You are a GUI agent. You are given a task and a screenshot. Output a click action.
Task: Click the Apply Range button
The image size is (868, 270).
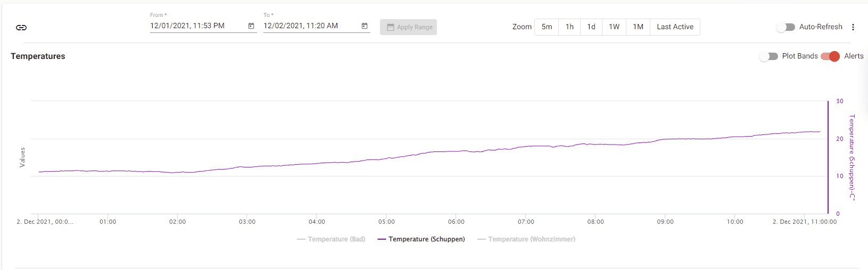pos(408,27)
